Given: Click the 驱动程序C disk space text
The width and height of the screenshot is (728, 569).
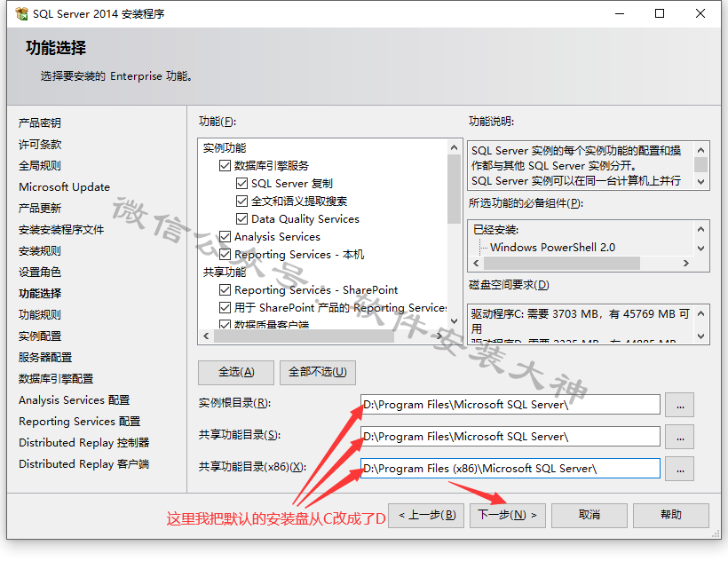Looking at the screenshot, I should [x=580, y=321].
